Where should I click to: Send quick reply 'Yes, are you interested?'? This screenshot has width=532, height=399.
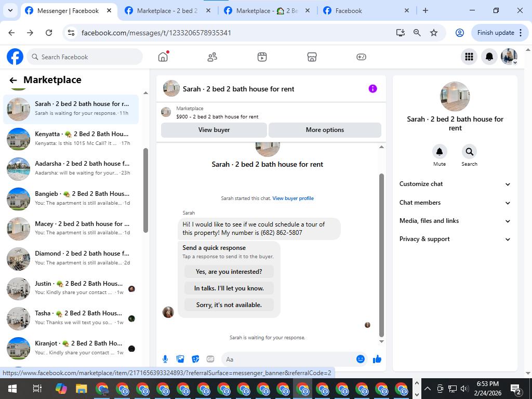(x=229, y=272)
